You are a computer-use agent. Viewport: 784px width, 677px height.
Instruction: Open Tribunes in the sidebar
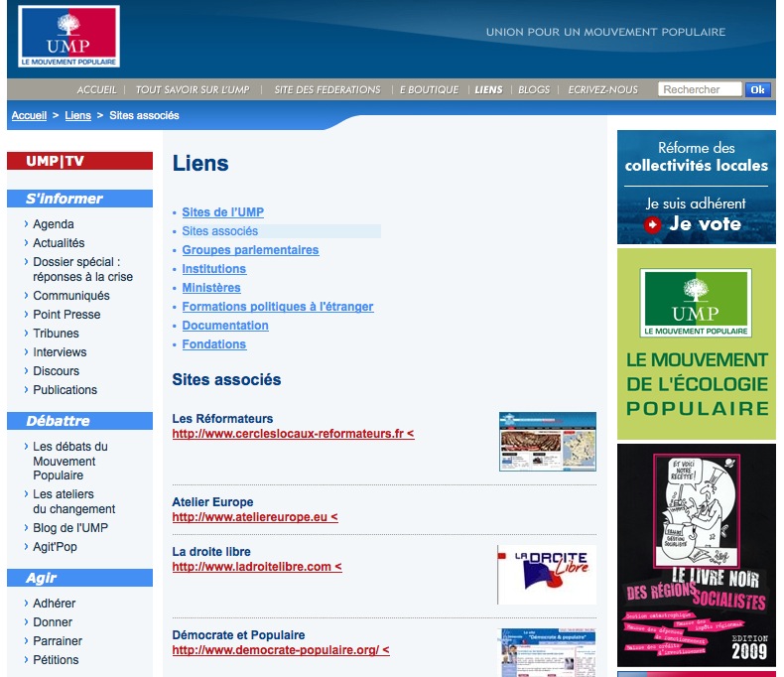(56, 334)
